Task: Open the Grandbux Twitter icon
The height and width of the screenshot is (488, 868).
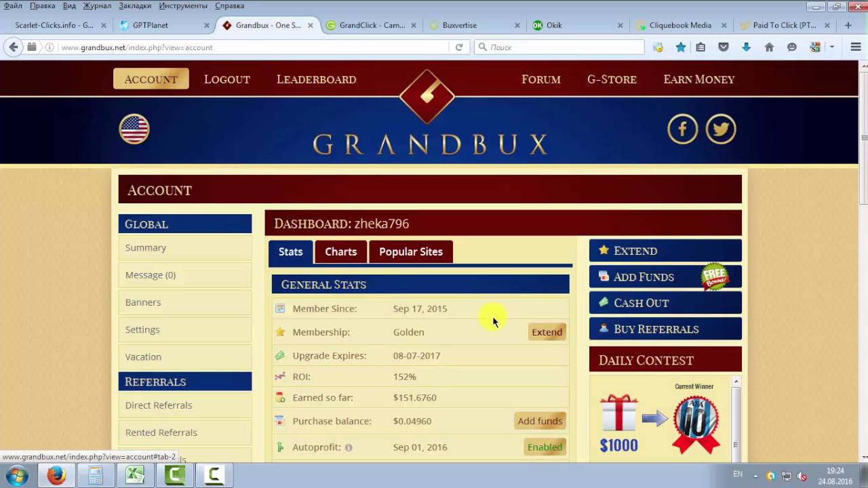Action: (720, 129)
